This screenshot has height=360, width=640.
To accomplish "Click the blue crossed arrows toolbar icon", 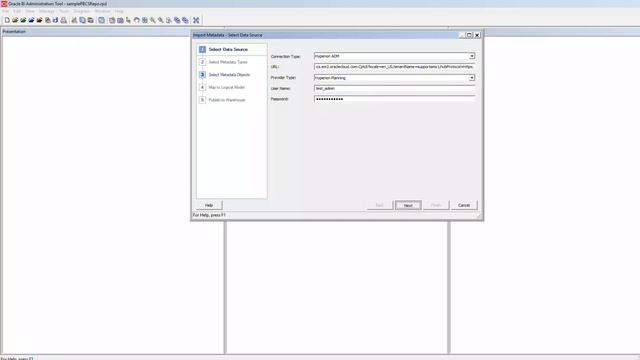I will pyautogui.click(x=196, y=20).
